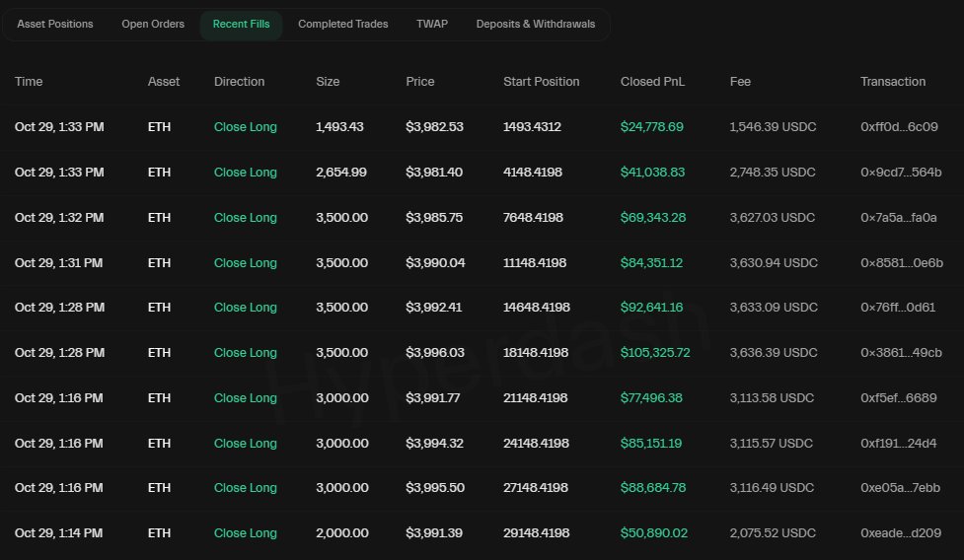The height and width of the screenshot is (560, 964).
Task: Switch to the Asset Positions tab
Action: (x=55, y=25)
